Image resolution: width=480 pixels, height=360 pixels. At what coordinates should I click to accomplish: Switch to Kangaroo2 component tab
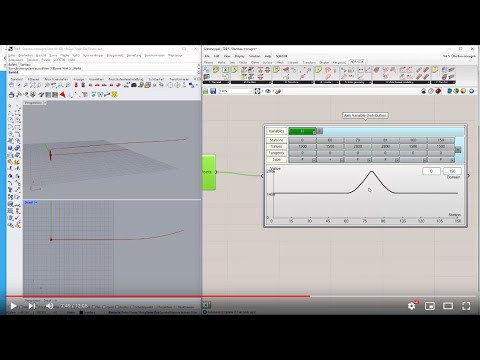339,62
